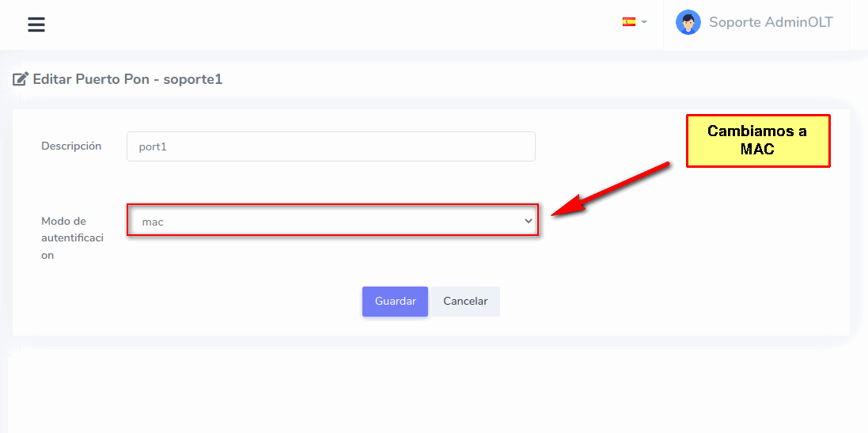Open the Soporte AdminOLT user menu
Viewport: 868px width, 433px height.
coord(770,22)
